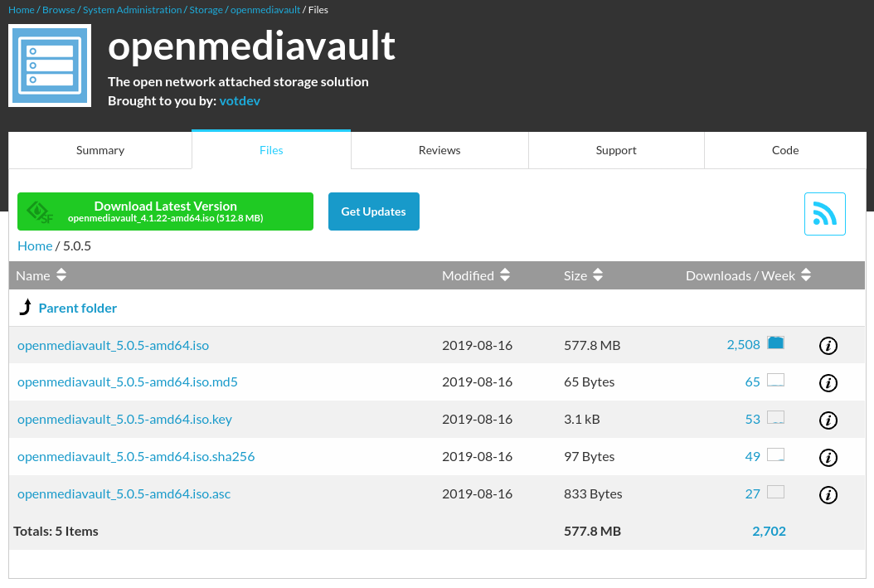Image resolution: width=874 pixels, height=588 pixels.
Task: Click the 'Totals: 5 Items' text
Action: click(56, 531)
